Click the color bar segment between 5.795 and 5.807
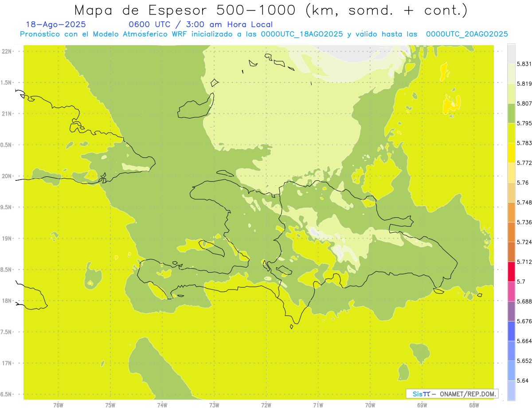The height and width of the screenshot is (411, 532). (x=511, y=113)
